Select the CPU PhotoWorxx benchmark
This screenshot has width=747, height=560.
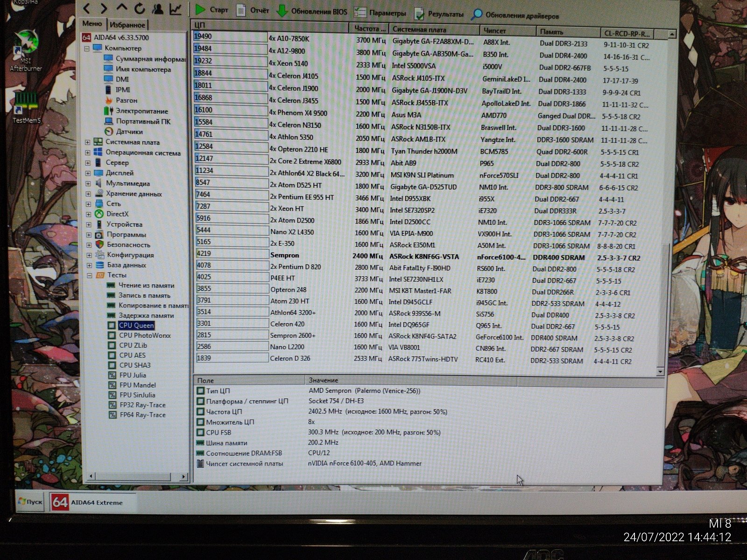pyautogui.click(x=140, y=335)
